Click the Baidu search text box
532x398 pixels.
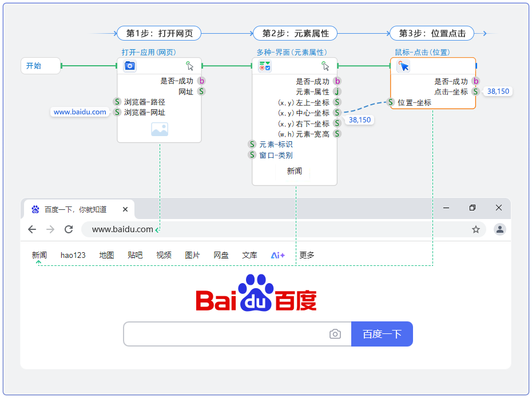point(226,334)
